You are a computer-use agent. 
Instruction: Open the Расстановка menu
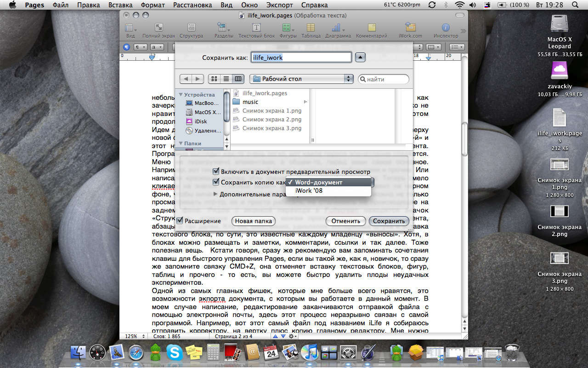coord(193,5)
